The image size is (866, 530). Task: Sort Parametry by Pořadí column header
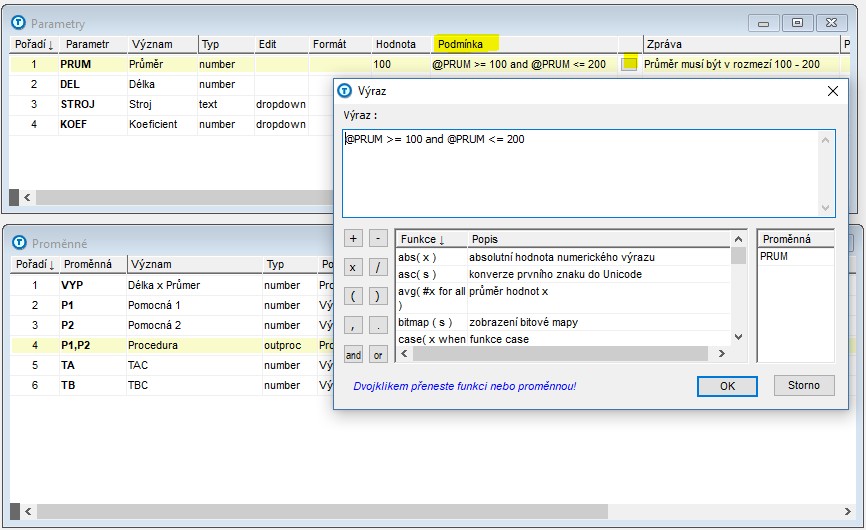point(34,44)
